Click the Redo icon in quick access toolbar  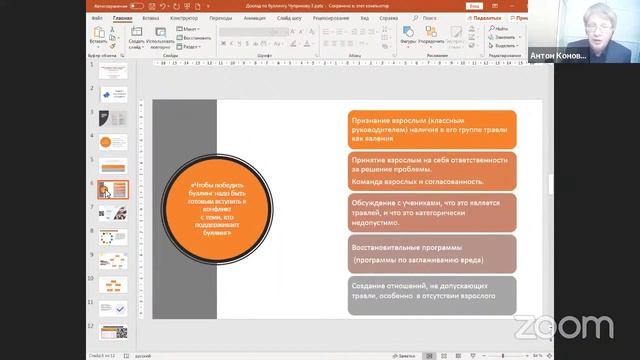point(176,6)
